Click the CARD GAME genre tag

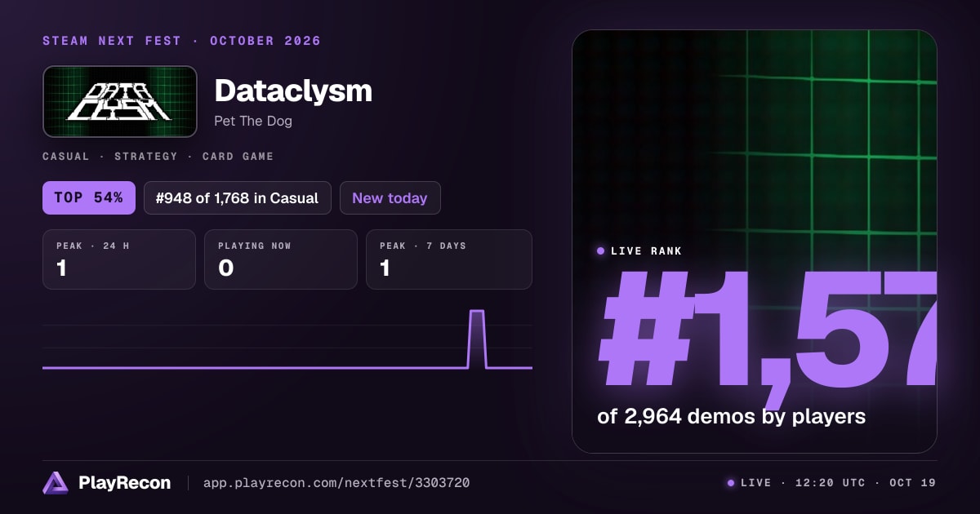tap(238, 157)
